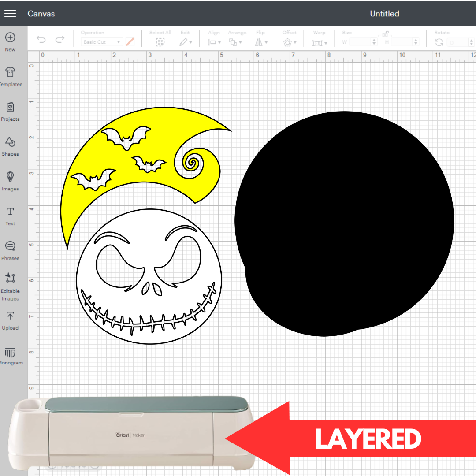476x476 pixels.
Task: Expand the Warp dropdown
Action: click(x=320, y=43)
